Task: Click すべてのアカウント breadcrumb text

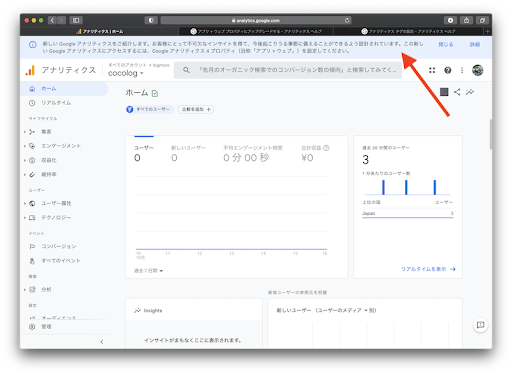Action: (127, 65)
